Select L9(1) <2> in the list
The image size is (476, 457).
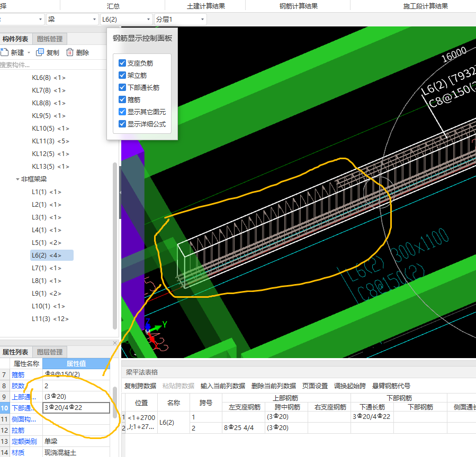[x=47, y=294]
